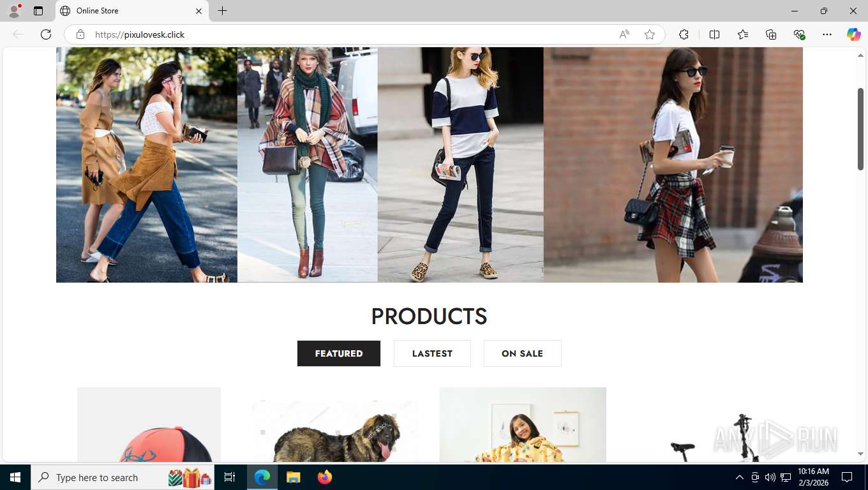Image resolution: width=868 pixels, height=490 pixels.
Task: Open the dog product thumbnail
Action: tap(335, 431)
